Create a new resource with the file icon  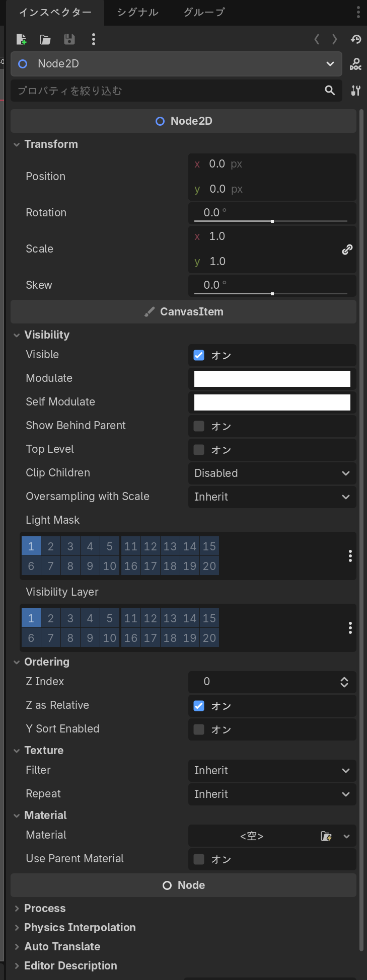pyautogui.click(x=21, y=39)
